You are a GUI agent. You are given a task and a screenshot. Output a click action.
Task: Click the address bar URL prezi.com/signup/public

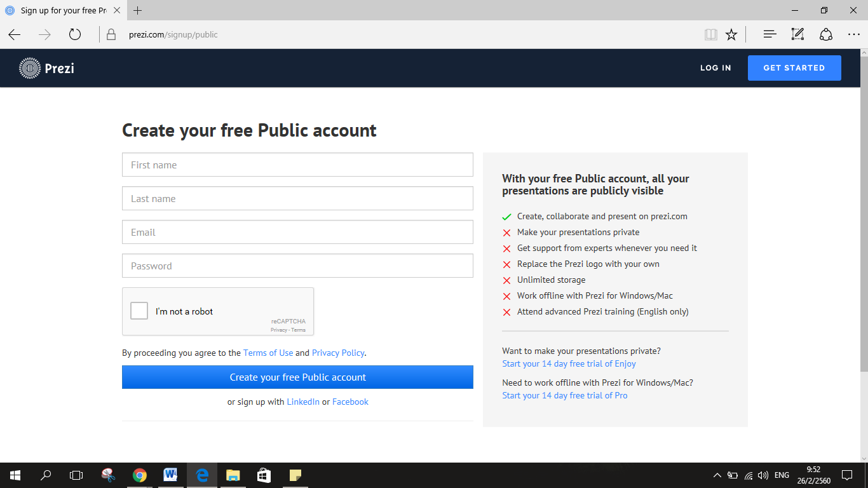click(173, 34)
